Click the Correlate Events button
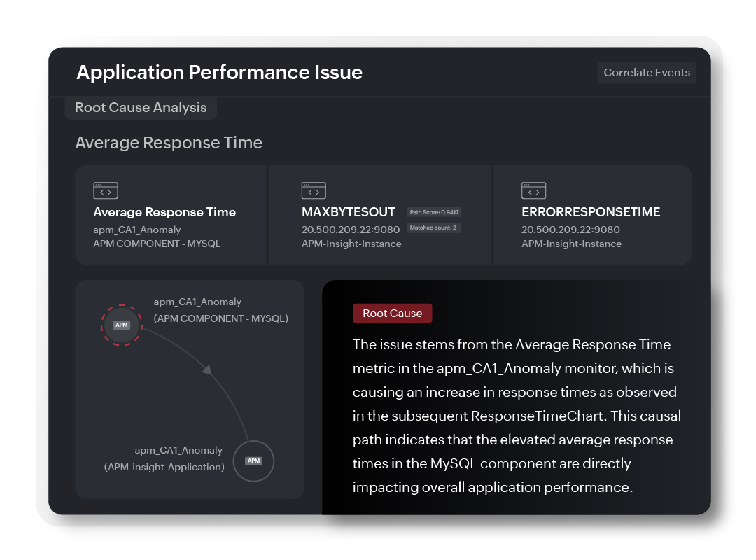Viewport: 756px width, 560px height. (x=646, y=72)
